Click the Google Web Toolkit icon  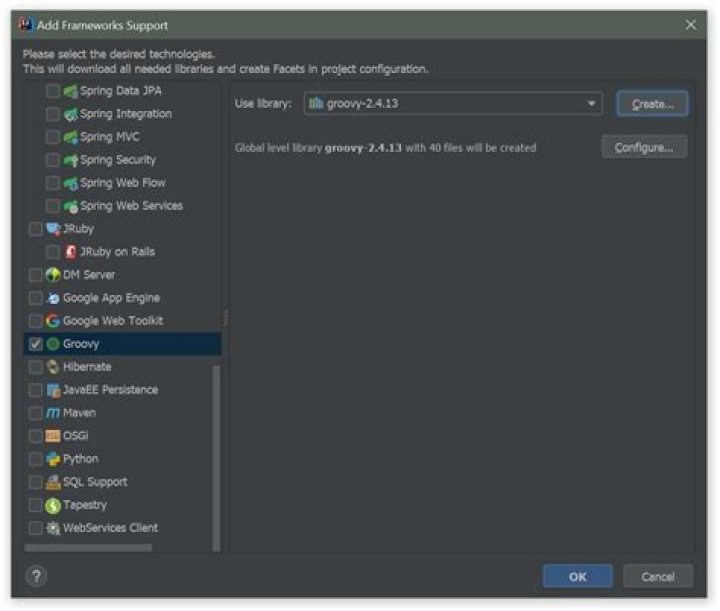pyautogui.click(x=53, y=321)
